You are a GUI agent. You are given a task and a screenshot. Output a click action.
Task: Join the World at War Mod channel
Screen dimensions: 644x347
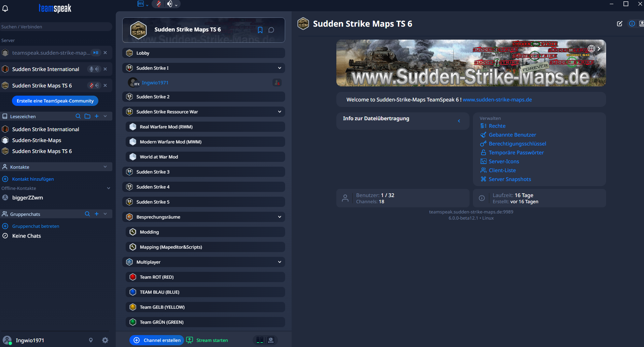[x=205, y=157]
